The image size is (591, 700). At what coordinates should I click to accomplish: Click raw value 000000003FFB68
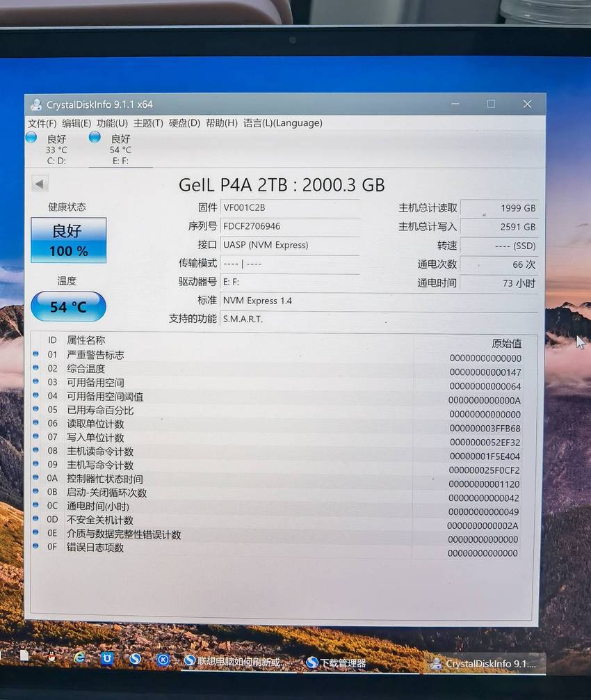(485, 429)
